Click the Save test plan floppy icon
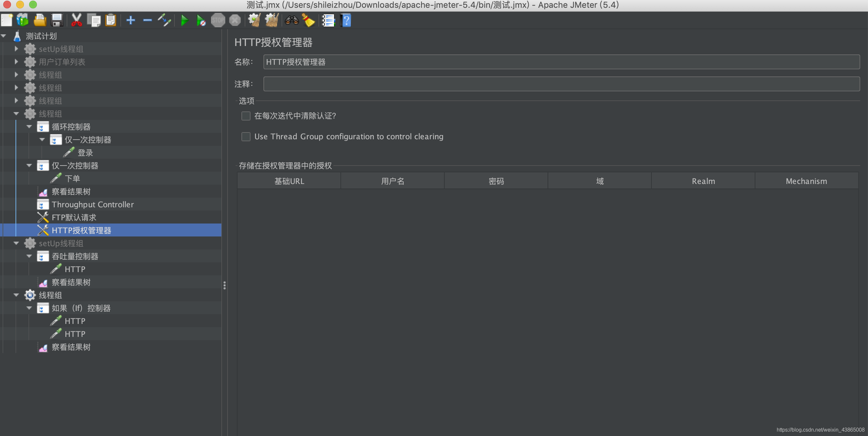 (57, 21)
